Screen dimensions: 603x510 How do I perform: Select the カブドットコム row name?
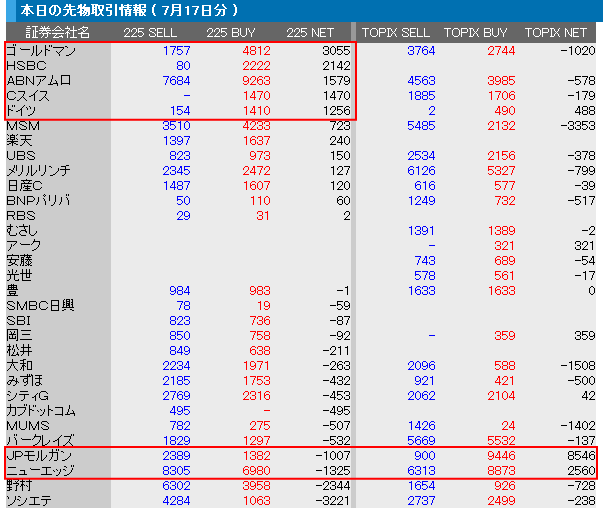click(41, 410)
